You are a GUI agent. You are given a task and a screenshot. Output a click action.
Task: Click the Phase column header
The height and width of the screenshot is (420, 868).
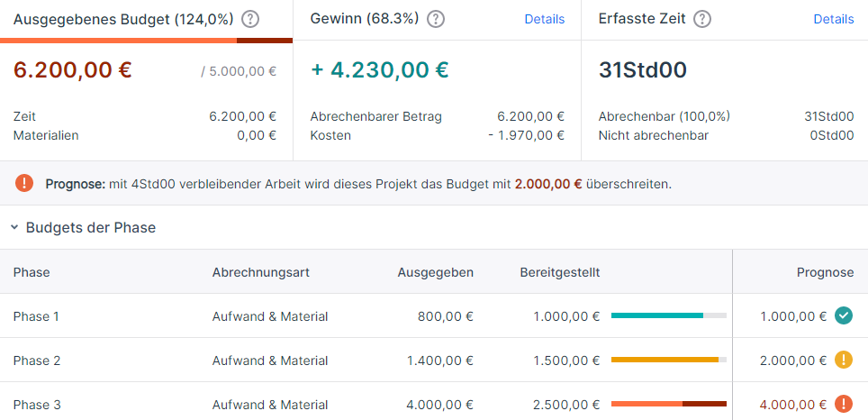32,272
